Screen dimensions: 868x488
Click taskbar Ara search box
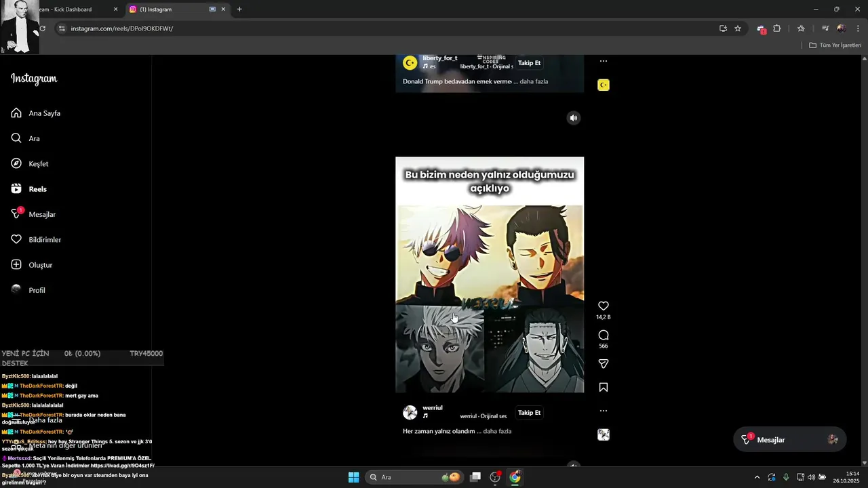click(x=414, y=477)
